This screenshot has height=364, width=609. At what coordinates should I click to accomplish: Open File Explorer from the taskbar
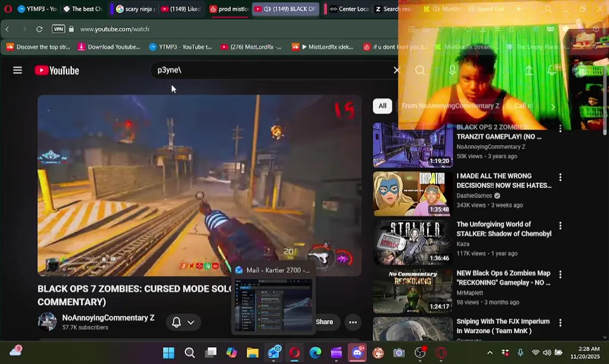[x=252, y=352]
